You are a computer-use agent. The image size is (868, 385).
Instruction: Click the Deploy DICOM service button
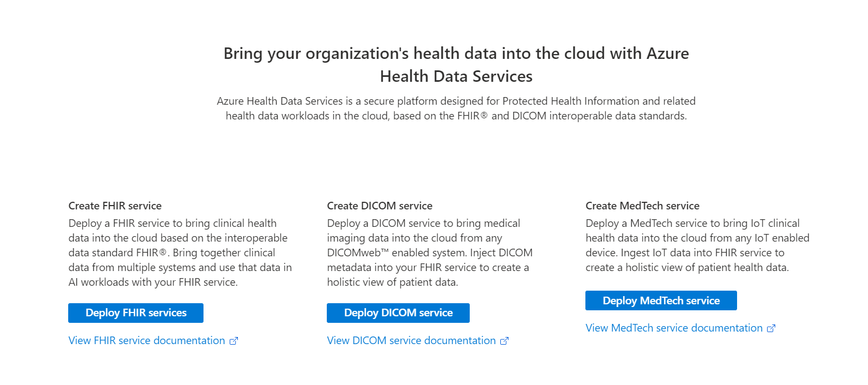point(398,312)
